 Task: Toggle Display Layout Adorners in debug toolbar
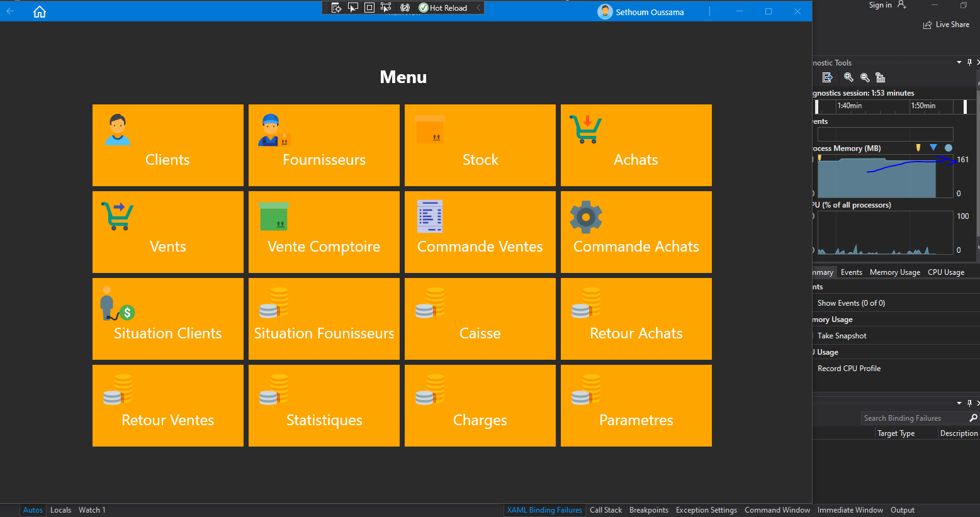[369, 8]
